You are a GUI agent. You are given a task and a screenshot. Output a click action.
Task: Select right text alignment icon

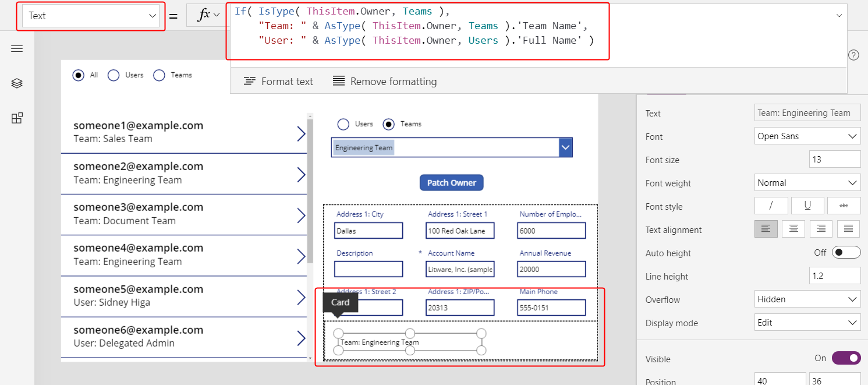[x=821, y=229]
